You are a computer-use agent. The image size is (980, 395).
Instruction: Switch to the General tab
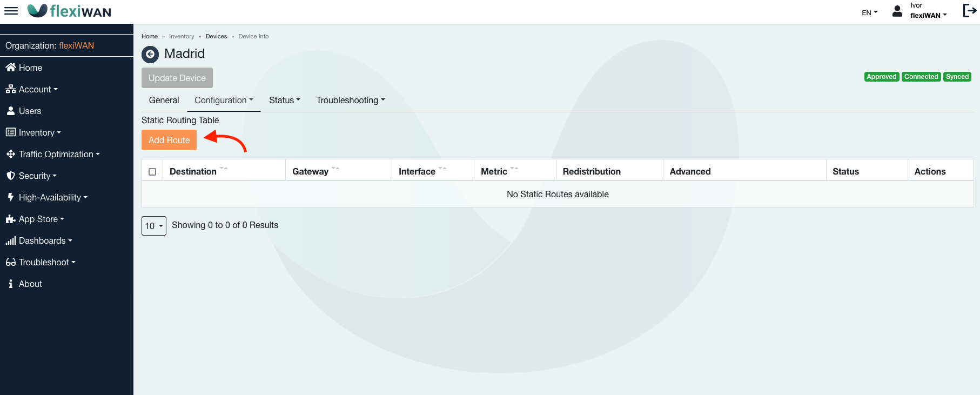coord(164,100)
